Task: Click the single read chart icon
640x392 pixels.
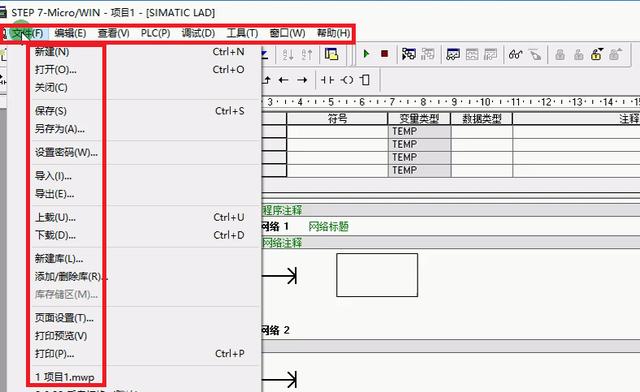Action: click(x=472, y=54)
